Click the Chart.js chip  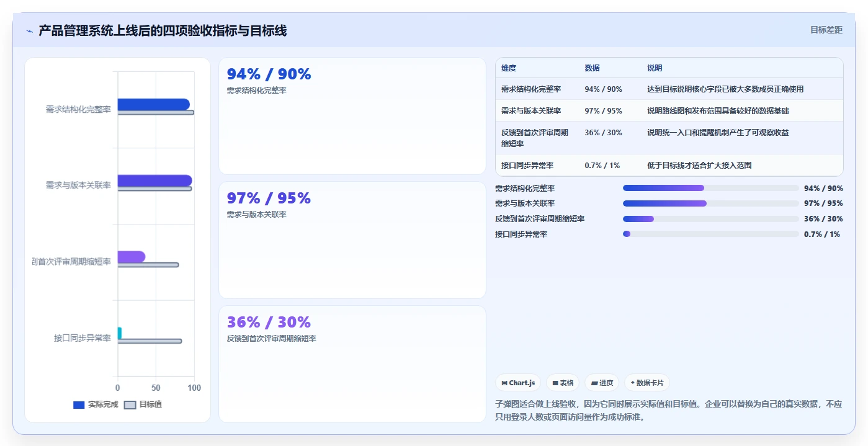518,383
